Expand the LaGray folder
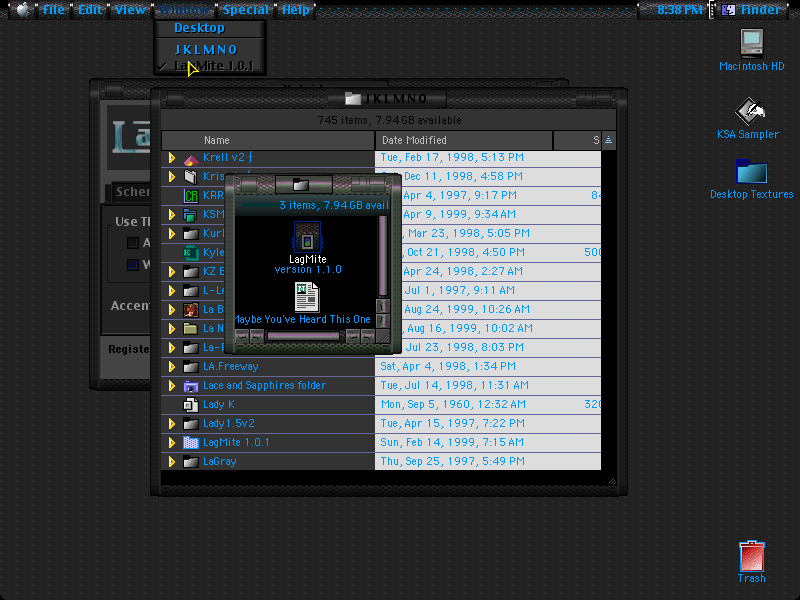800x600 pixels. tap(172, 462)
